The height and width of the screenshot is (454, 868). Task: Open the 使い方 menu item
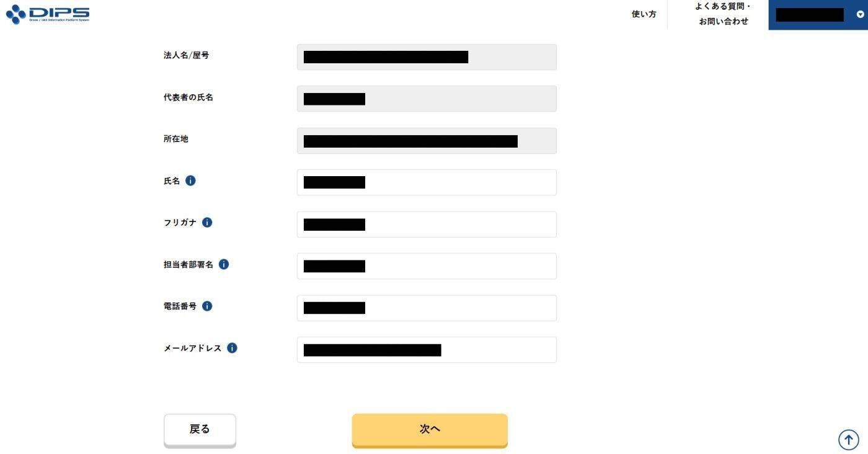click(644, 14)
